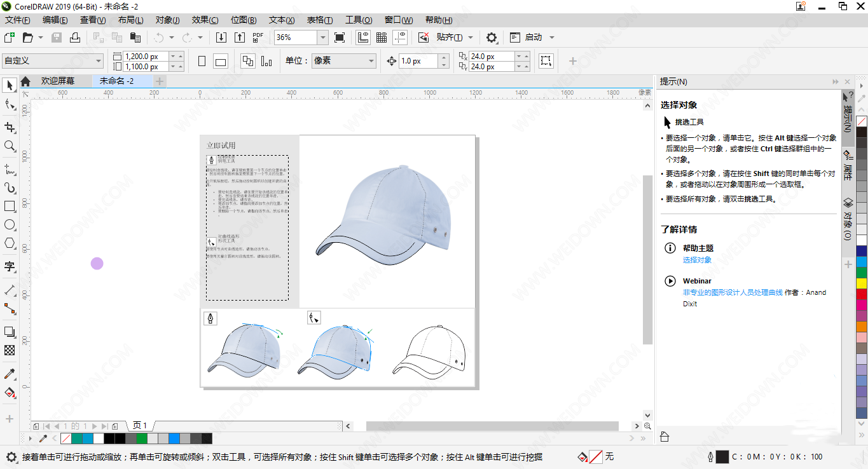Select the Crop tool
The width and height of the screenshot is (868, 469).
[x=10, y=126]
